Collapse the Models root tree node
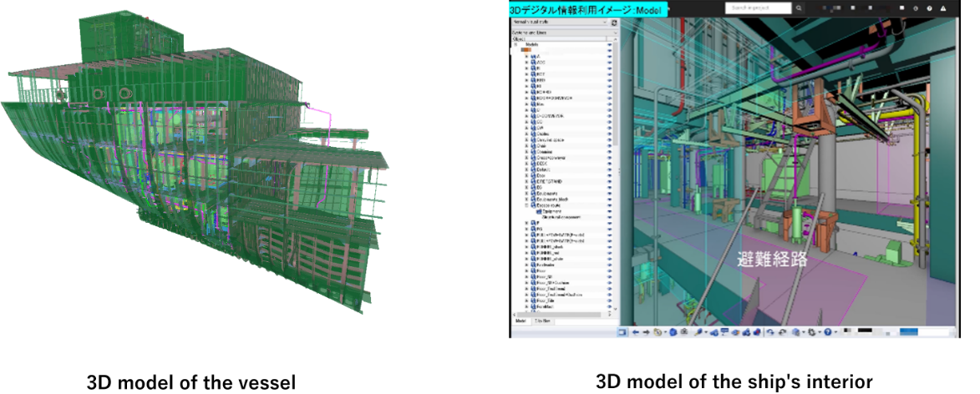980x394 pixels. (x=515, y=43)
